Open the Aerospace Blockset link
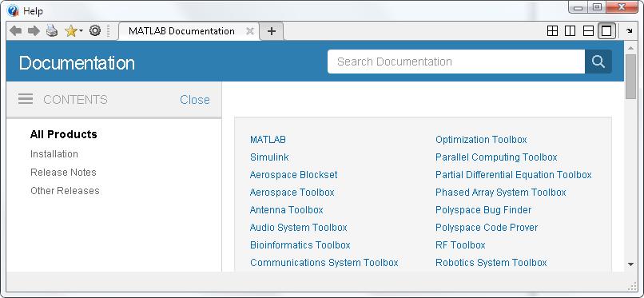Screen dimensions: 644x298 point(294,175)
